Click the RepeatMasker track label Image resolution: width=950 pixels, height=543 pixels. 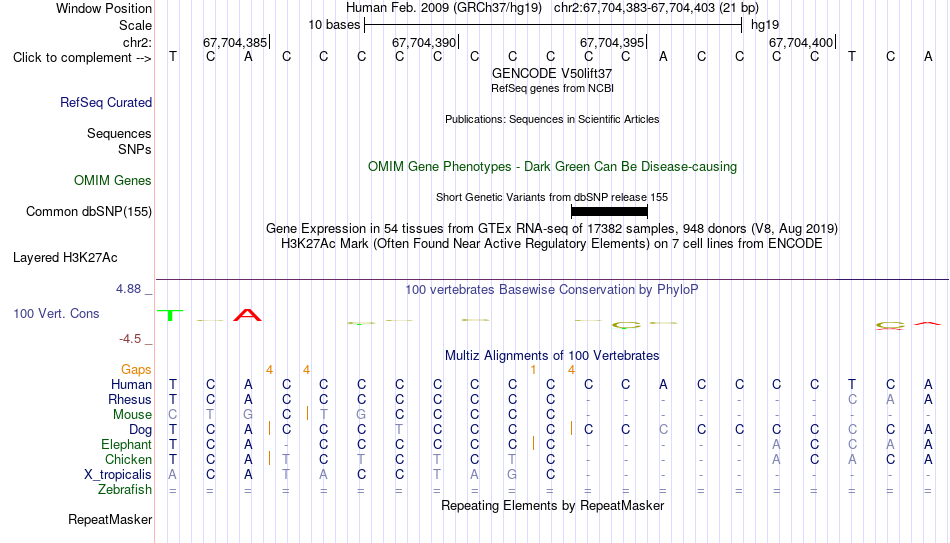click(x=110, y=519)
